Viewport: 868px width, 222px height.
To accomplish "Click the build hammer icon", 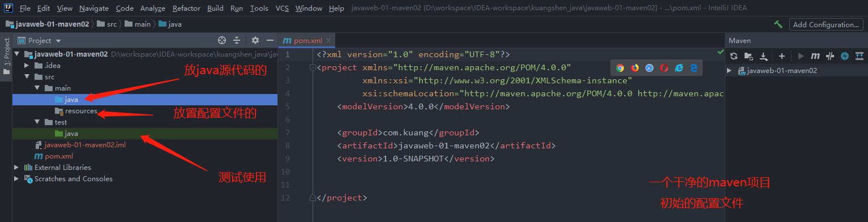I will pyautogui.click(x=779, y=24).
